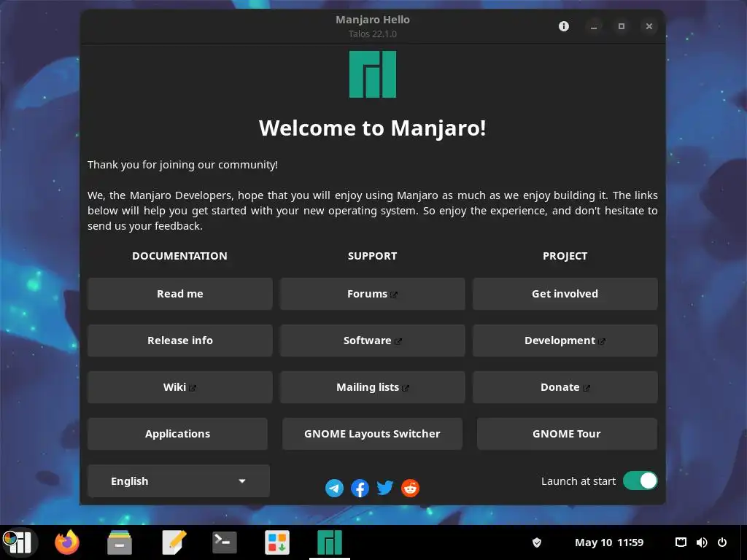The image size is (747, 560).
Task: Open the Read me button
Action: [x=180, y=294]
